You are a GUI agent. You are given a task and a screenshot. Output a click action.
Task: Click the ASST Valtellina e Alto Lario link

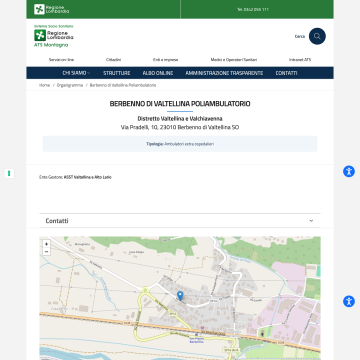point(88,177)
